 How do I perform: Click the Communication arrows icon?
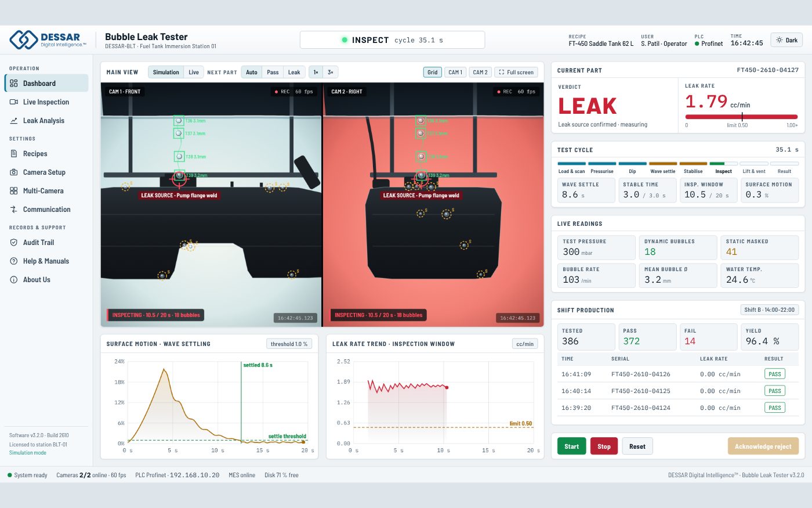tap(14, 209)
